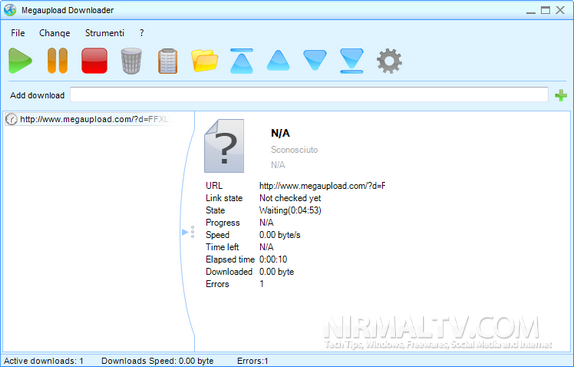Open download folder with yellow folder icon
This screenshot has height=367, width=574.
point(205,61)
